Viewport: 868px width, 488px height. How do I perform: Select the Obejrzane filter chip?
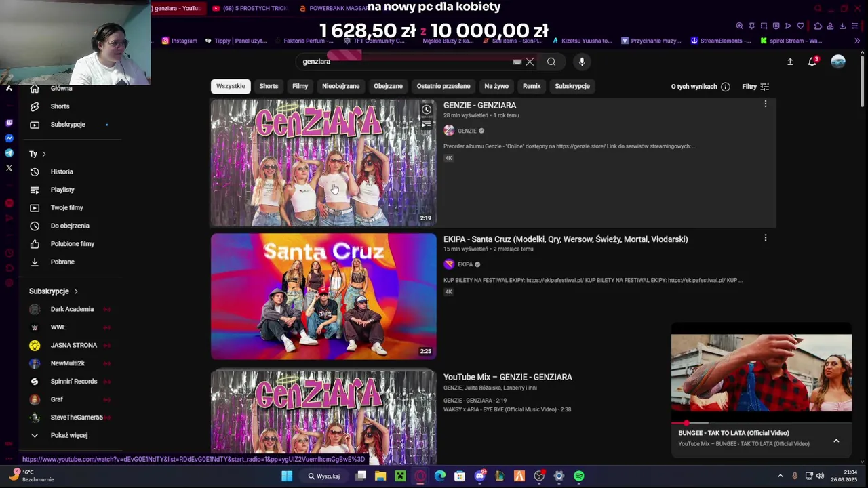pos(388,86)
